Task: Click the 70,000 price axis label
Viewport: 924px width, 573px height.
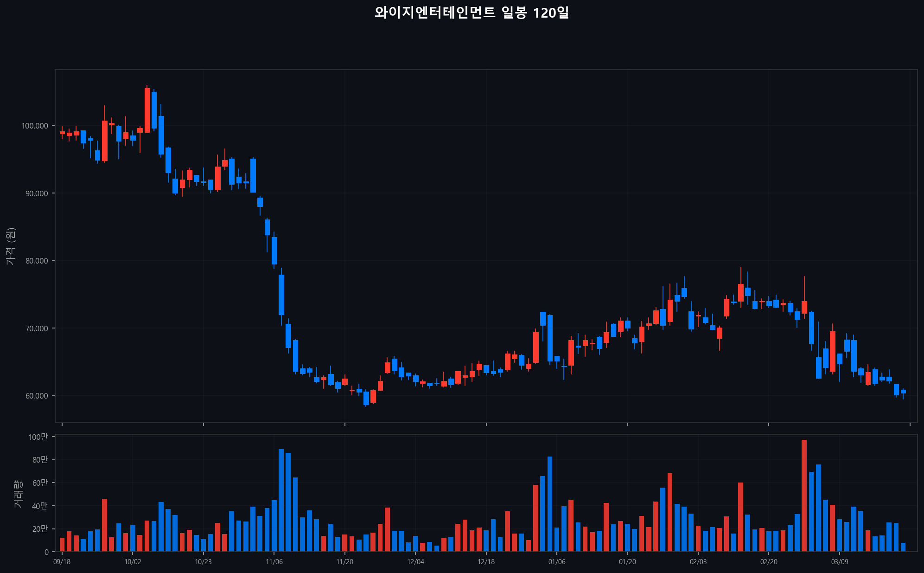Action: (x=36, y=328)
